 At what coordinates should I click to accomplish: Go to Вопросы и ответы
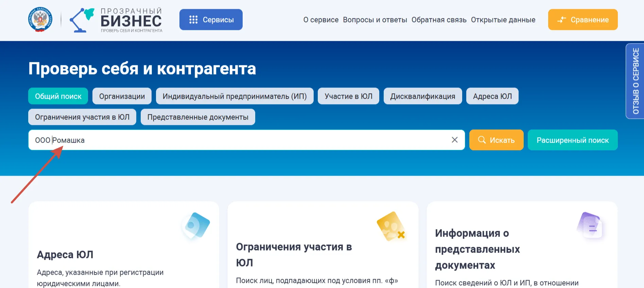tap(375, 20)
